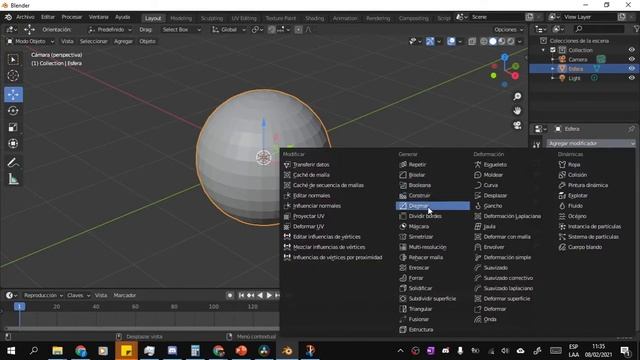
Task: Open the Agregar modificador dropdown
Action: point(591,143)
